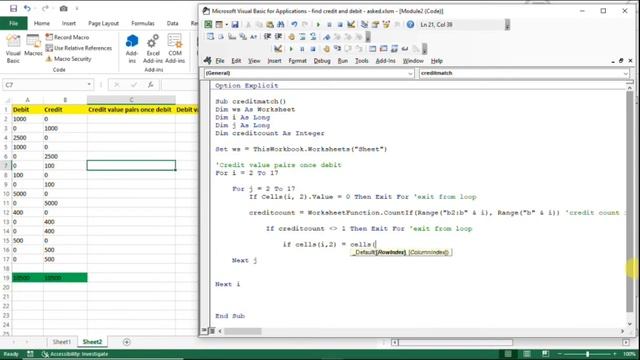This screenshot has height=360, width=640.
Task: Open Customize Quick Access Toolbar dropdown
Action: coord(77,8)
